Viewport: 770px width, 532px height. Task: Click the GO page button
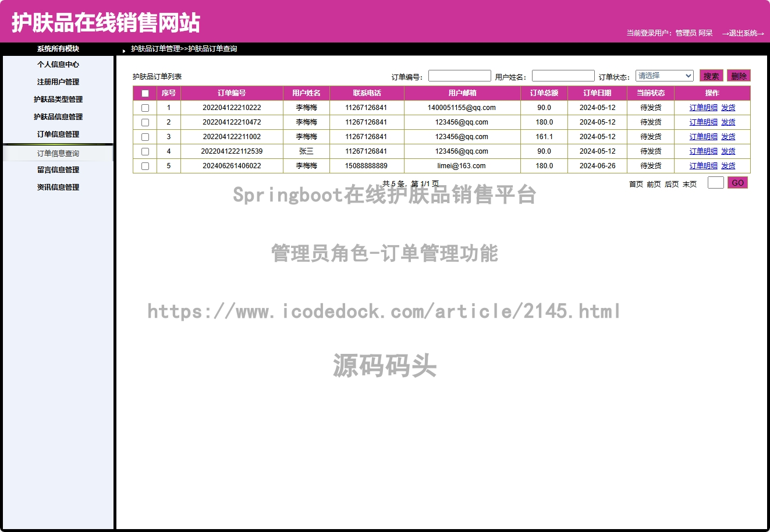[737, 183]
